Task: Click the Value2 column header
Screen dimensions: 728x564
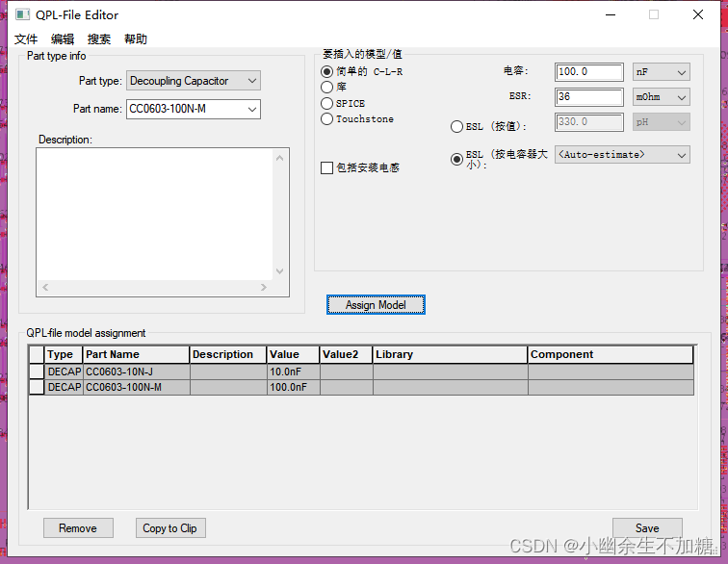Action: click(346, 354)
